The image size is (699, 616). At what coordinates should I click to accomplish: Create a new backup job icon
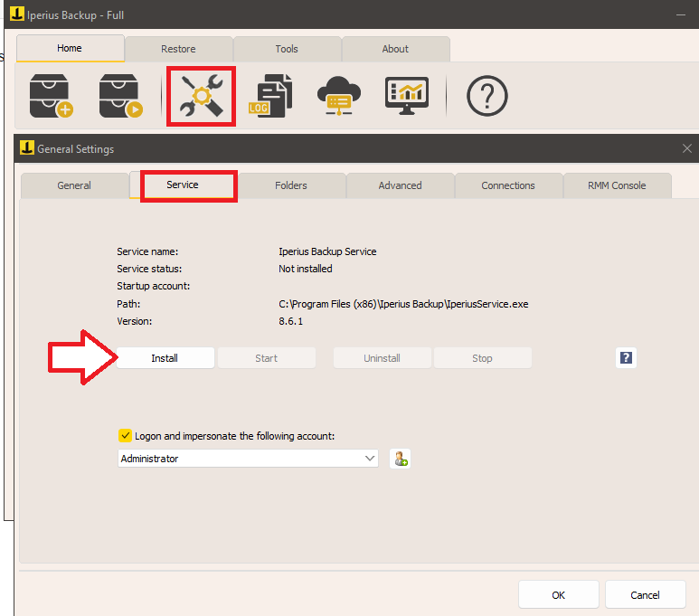click(51, 96)
